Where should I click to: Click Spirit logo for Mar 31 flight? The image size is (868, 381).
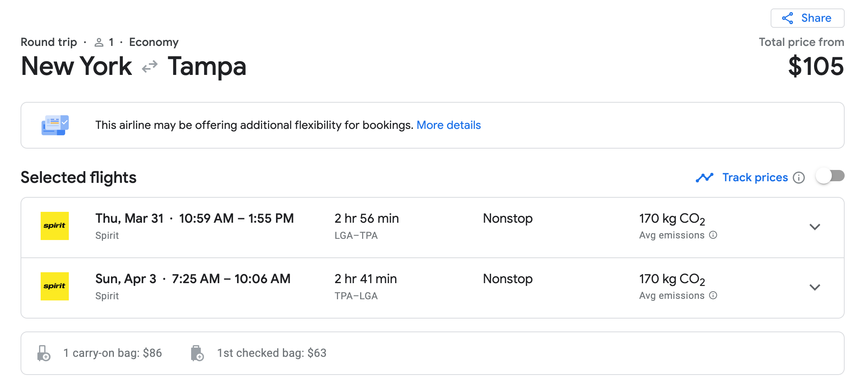coord(55,226)
